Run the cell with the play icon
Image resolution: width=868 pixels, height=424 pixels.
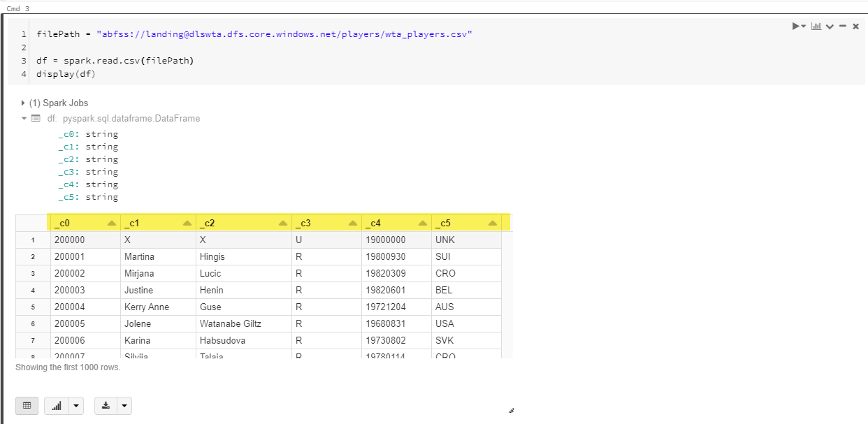point(796,26)
